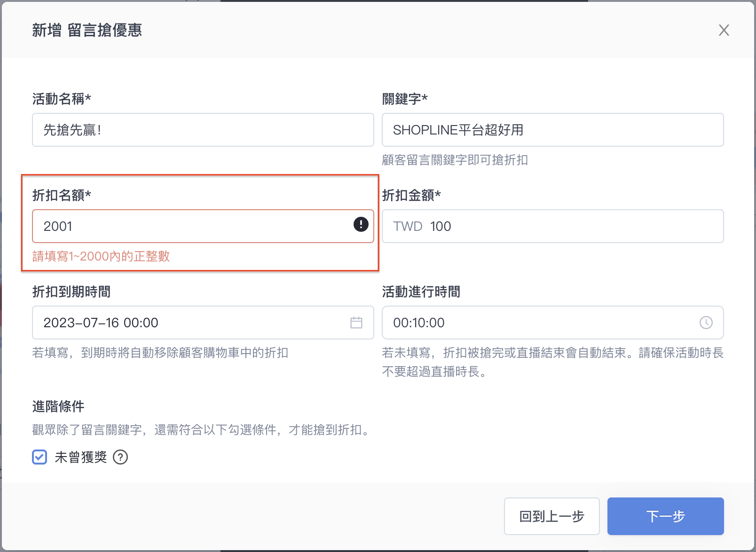Click the 未曾獲獎 label text
This screenshot has width=756, height=552.
(x=81, y=457)
